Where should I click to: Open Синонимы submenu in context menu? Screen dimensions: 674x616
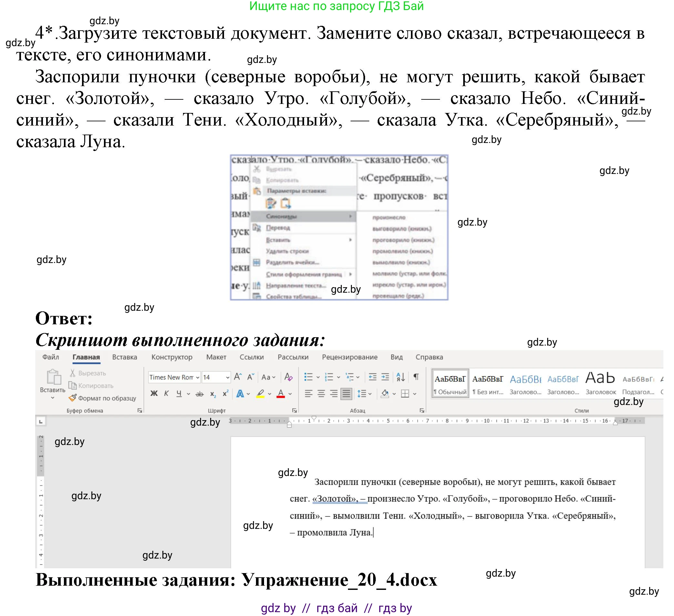(x=303, y=216)
